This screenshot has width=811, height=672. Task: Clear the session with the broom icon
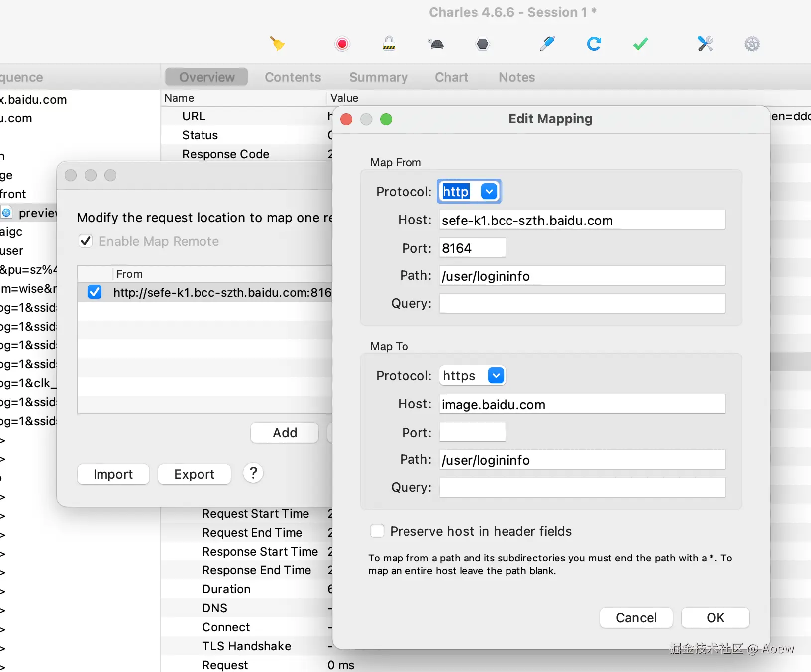[277, 44]
